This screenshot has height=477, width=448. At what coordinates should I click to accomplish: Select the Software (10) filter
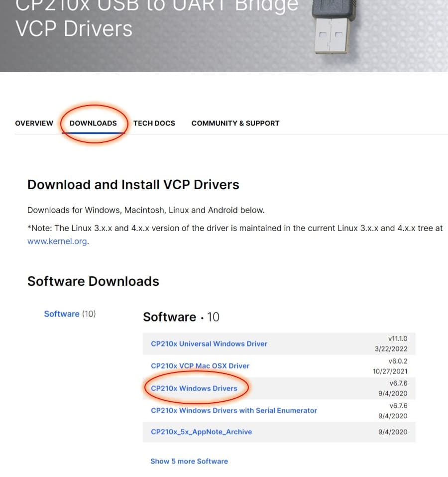[70, 314]
